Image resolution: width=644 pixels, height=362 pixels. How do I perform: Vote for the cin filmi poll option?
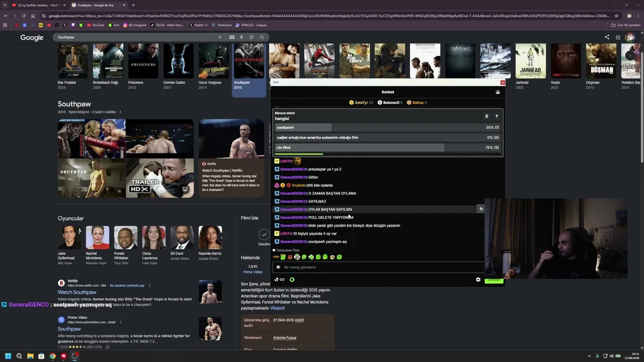click(387, 147)
